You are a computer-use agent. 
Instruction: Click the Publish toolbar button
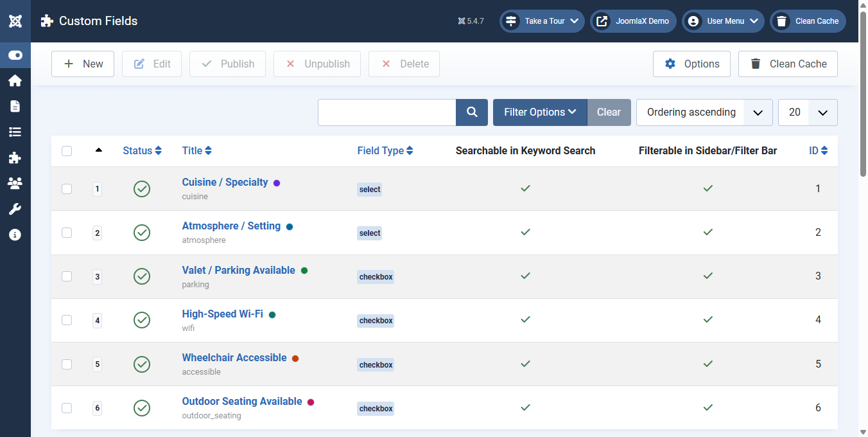(227, 64)
